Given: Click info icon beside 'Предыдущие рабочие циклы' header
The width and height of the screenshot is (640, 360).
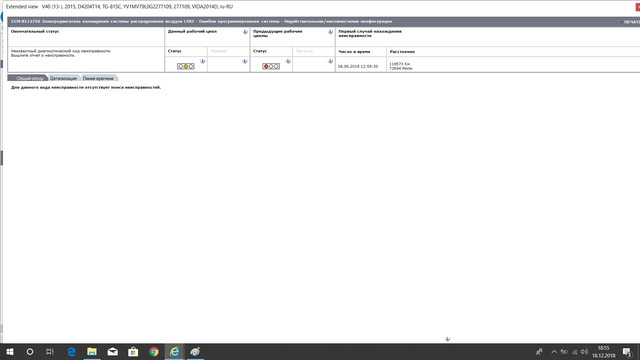Looking at the screenshot, I should (330, 32).
